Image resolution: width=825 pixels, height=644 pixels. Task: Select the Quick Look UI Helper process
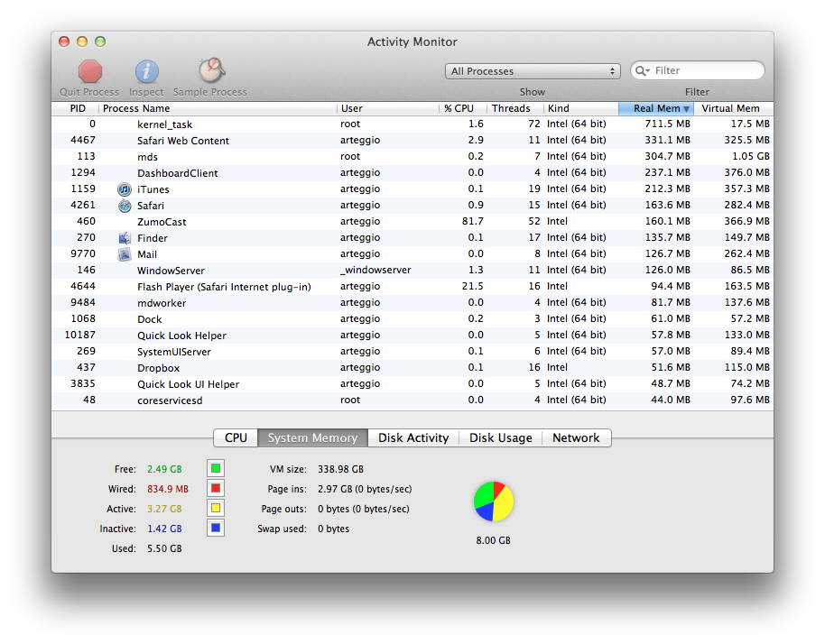(x=412, y=384)
